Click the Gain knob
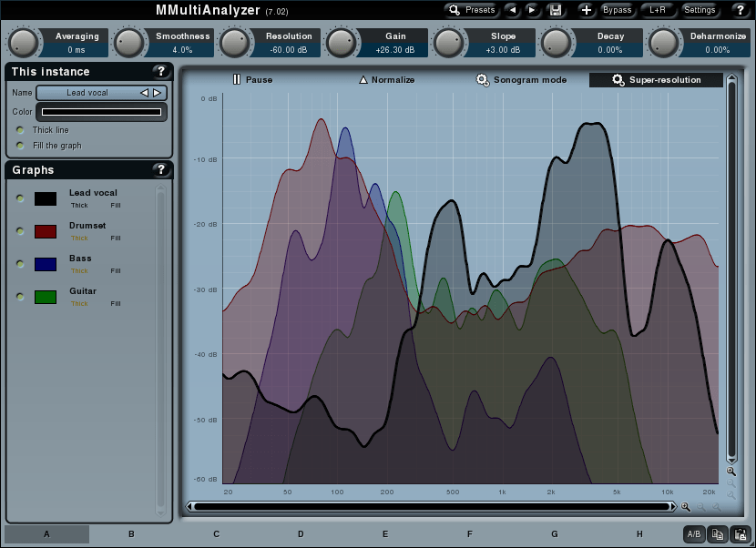Screen dimensions: 756x548 (x=342, y=43)
